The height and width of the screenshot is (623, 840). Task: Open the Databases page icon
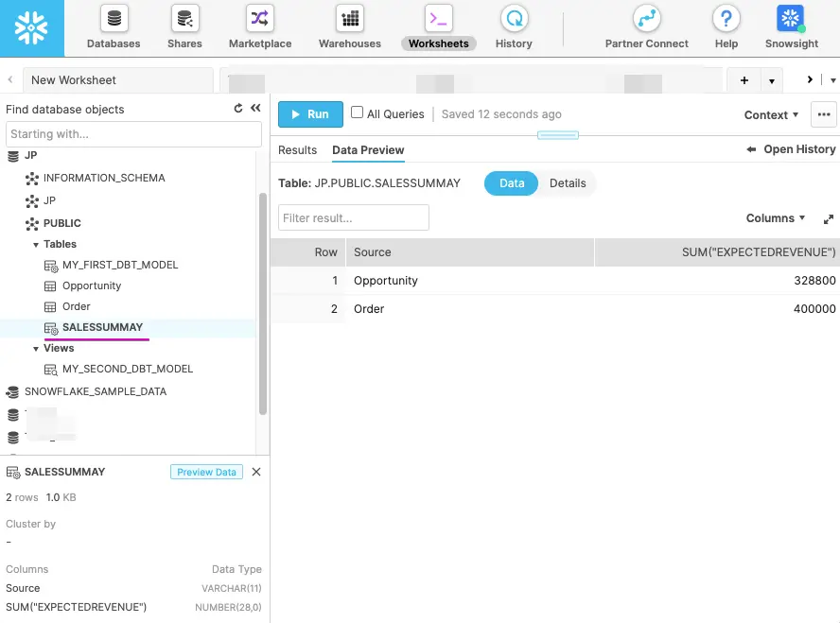click(114, 19)
